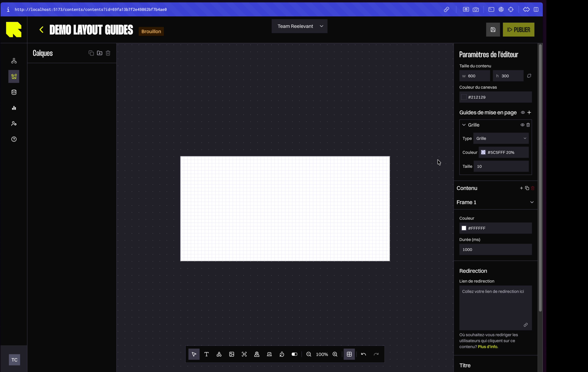The image size is (588, 372).
Task: Click the 100% zoom level
Action: pos(322,354)
